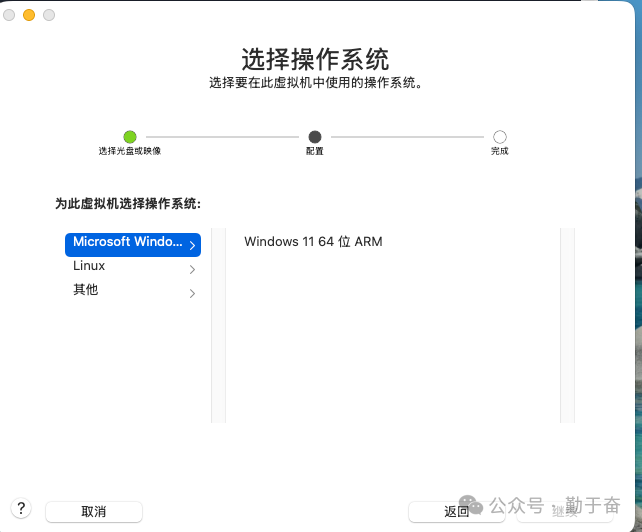Click the empty 完成 step circle

point(500,137)
